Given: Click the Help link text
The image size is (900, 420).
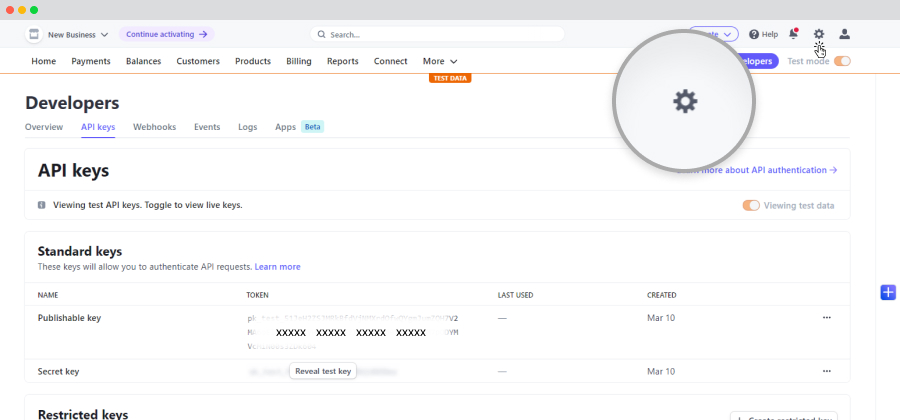Looking at the screenshot, I should click(x=770, y=34).
